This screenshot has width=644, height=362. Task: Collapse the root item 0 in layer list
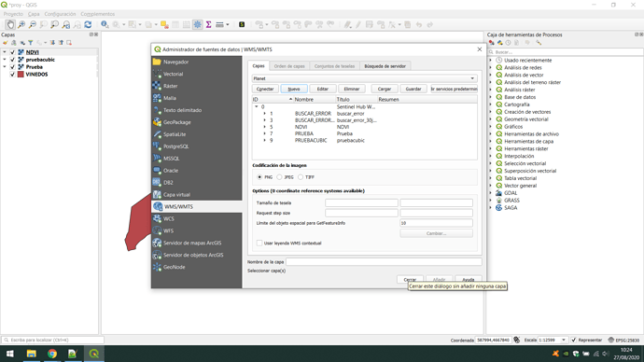[x=257, y=106]
